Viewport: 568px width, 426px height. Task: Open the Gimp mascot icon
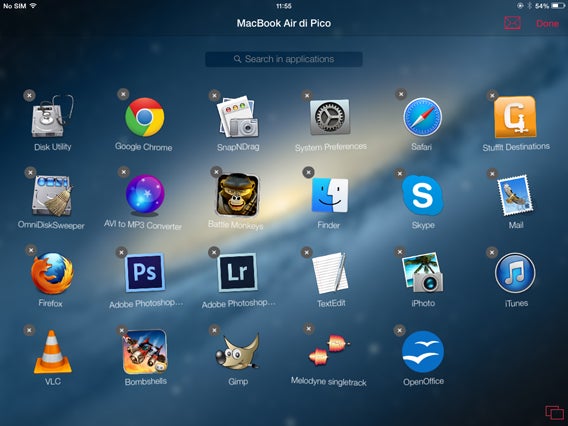(x=238, y=351)
